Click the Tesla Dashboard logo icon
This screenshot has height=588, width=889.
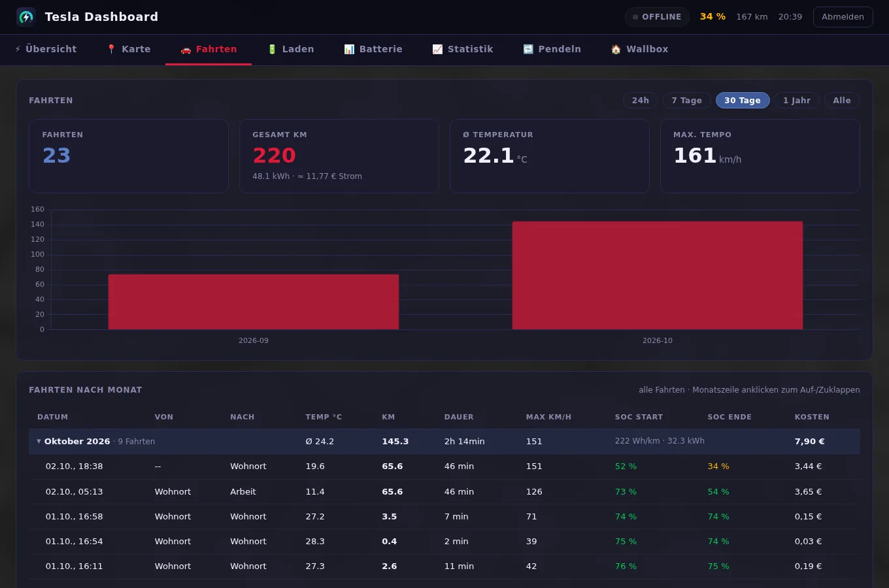[x=26, y=17]
